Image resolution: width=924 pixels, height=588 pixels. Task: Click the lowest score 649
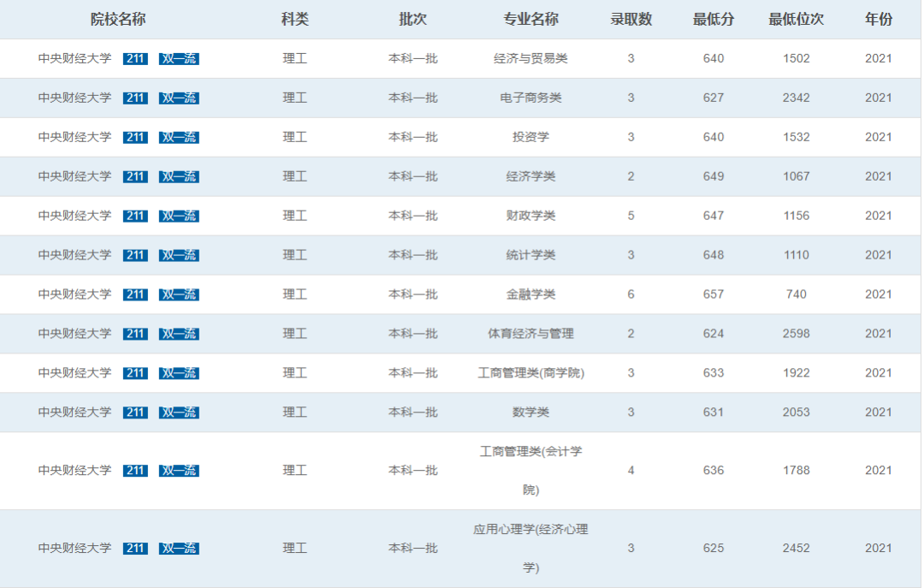(x=713, y=176)
